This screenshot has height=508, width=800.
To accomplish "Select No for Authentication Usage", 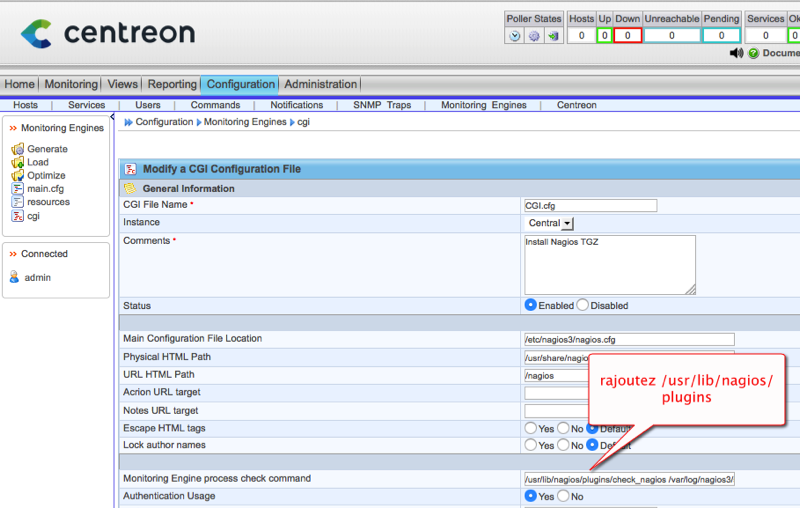I will click(563, 496).
